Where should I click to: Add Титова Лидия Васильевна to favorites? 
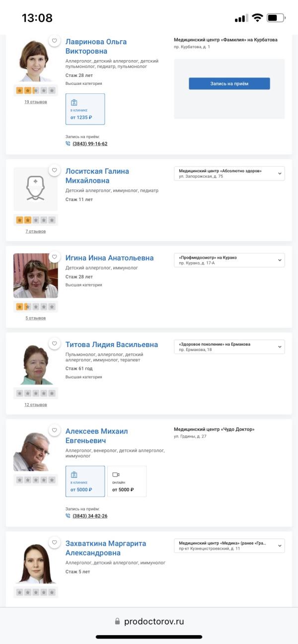[x=55, y=344]
